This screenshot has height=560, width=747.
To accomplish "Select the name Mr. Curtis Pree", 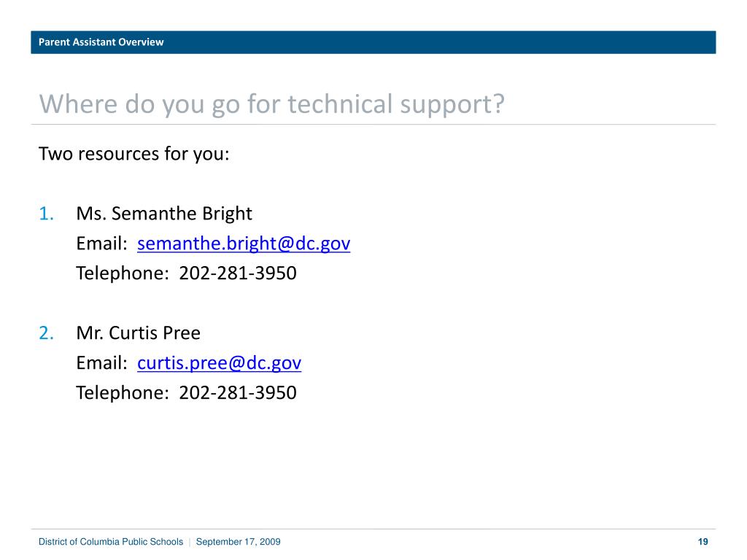I will (138, 332).
